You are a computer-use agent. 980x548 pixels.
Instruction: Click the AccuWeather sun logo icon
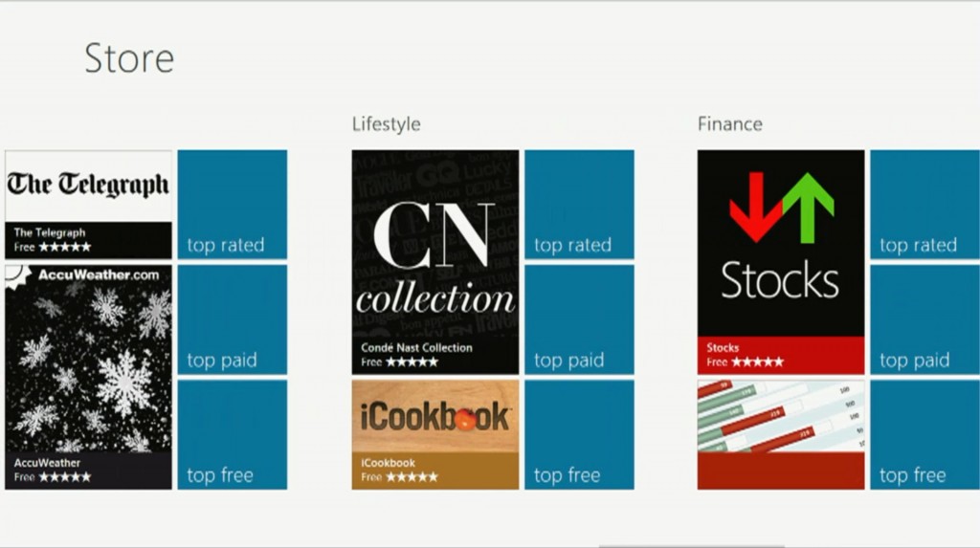click(17, 277)
